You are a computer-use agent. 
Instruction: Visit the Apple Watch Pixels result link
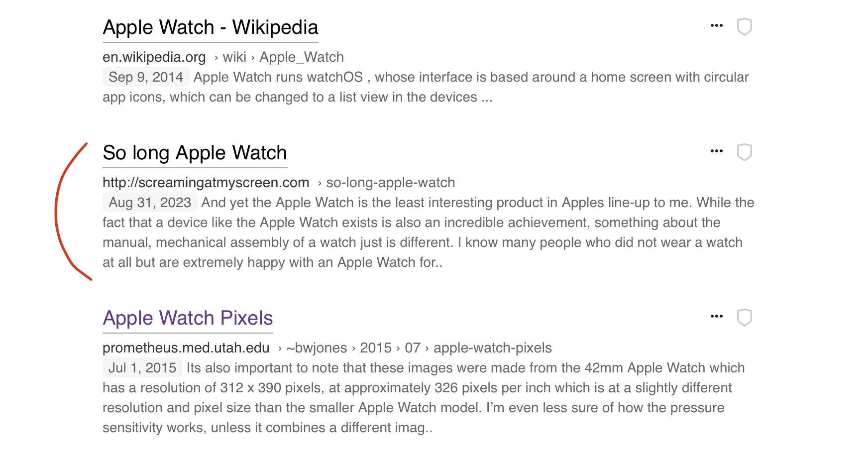click(188, 318)
